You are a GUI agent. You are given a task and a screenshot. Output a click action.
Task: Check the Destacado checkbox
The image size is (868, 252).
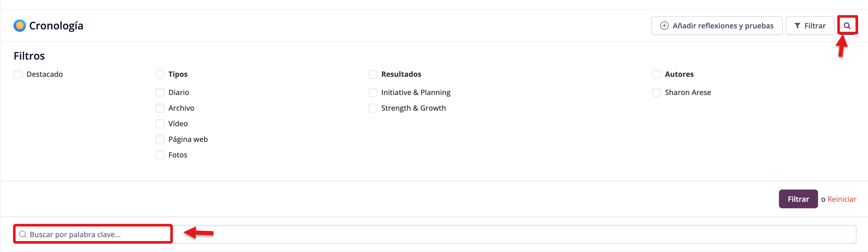coord(18,74)
